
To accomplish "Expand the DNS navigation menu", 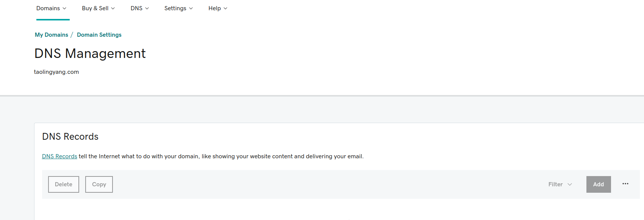I will (140, 8).
